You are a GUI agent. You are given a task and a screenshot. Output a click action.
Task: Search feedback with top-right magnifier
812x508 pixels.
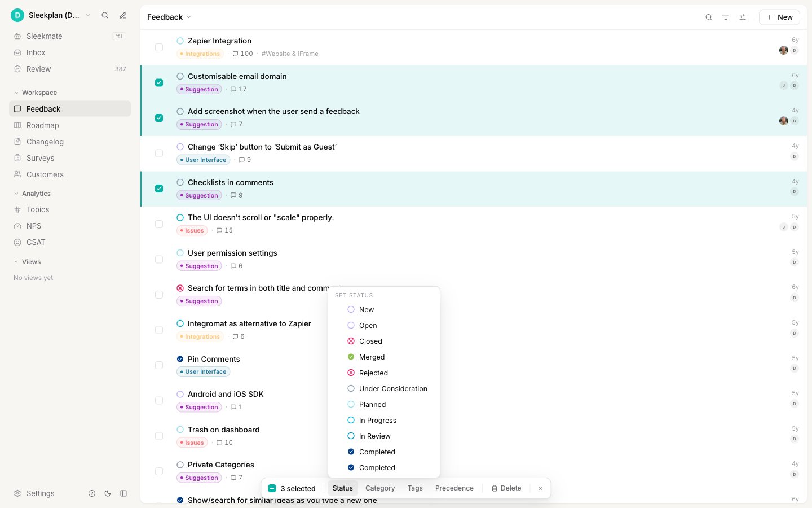[x=709, y=17]
